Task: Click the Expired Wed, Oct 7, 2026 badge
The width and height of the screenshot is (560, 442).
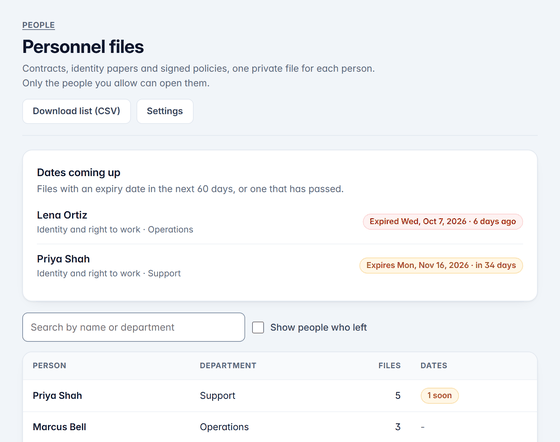Action: point(443,221)
